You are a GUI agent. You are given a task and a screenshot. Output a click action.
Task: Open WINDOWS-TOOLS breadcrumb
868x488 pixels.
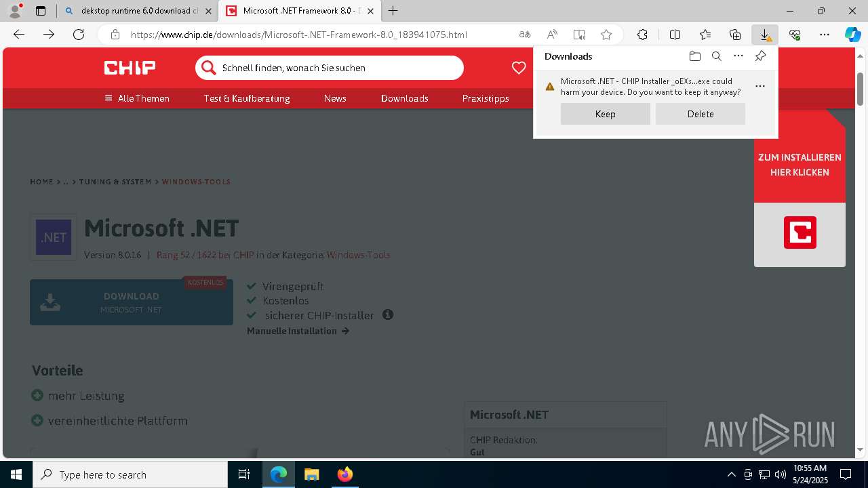pos(196,182)
